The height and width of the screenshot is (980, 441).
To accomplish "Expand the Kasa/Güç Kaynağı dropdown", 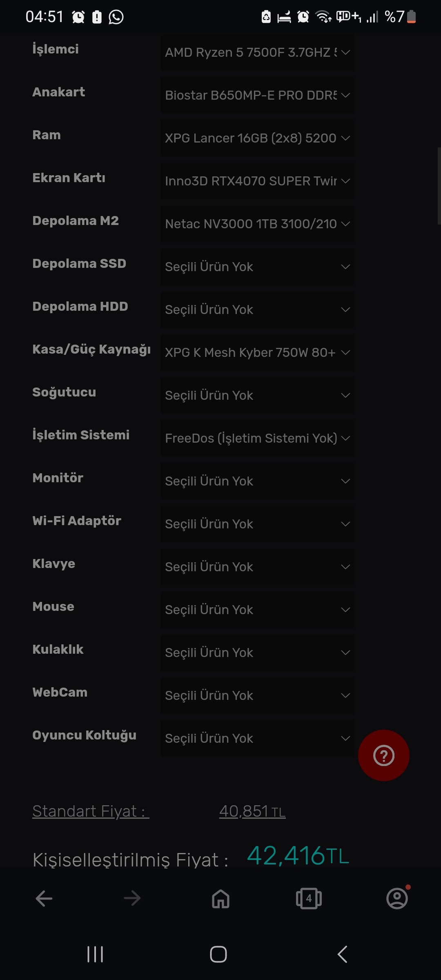I will coord(257,352).
